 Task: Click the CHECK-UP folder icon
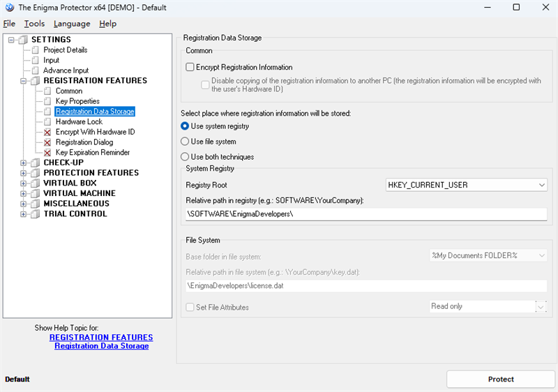[36, 163]
